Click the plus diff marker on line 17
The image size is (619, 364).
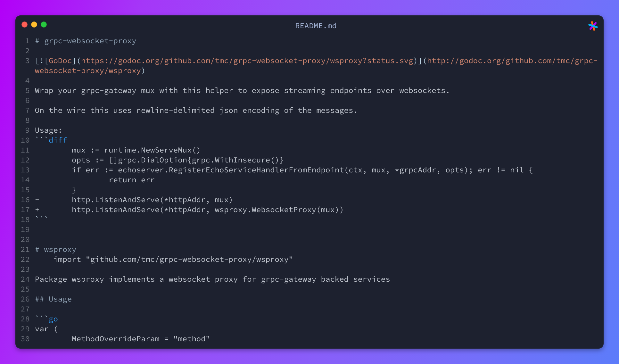tap(37, 210)
